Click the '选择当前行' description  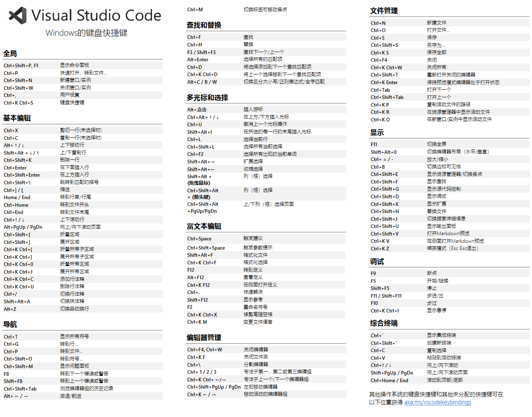255,139
